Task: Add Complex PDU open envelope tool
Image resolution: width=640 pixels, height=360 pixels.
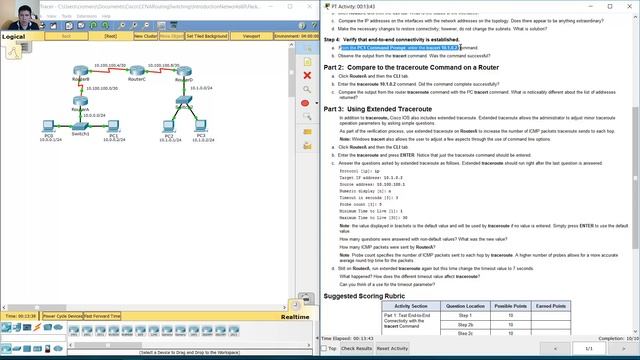Action: [307, 146]
